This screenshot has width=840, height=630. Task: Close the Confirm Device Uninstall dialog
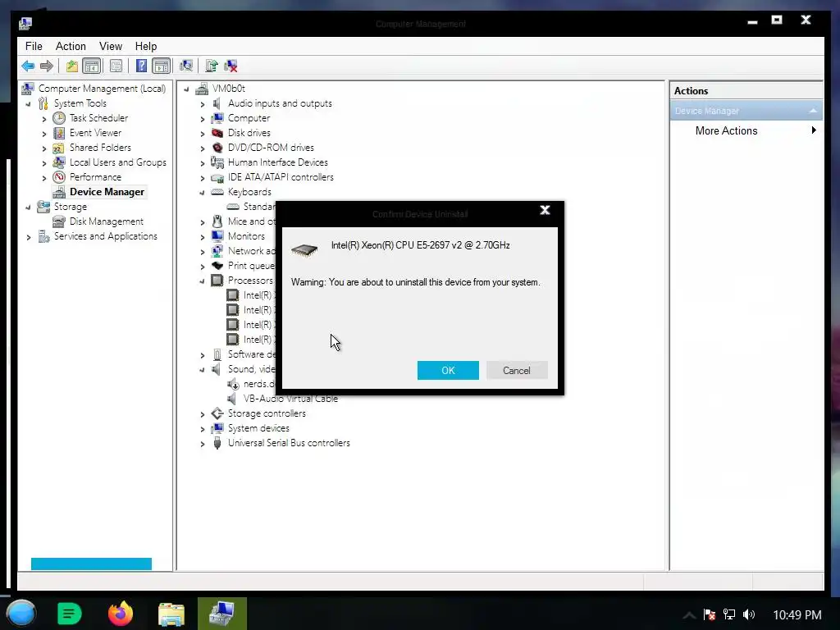click(x=545, y=210)
